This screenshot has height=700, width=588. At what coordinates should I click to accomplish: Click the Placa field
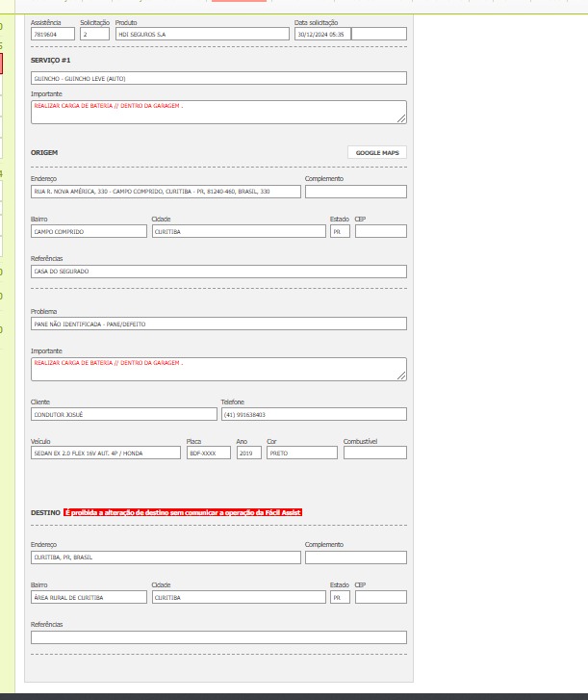tap(209, 453)
